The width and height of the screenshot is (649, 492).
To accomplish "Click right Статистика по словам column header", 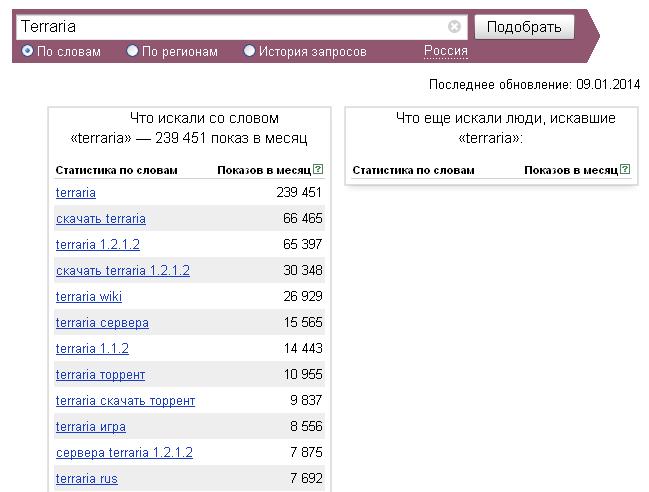I will pyautogui.click(x=413, y=170).
